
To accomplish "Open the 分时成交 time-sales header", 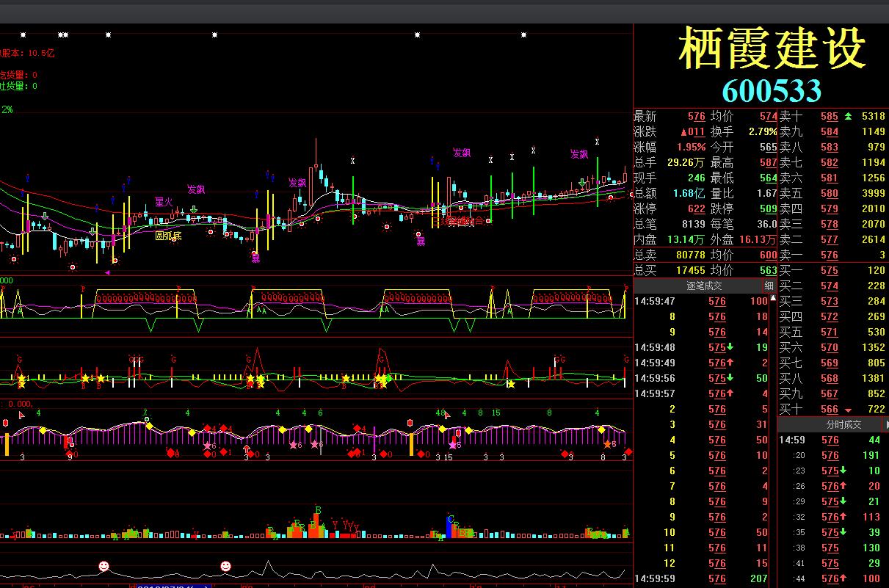I will click(843, 424).
